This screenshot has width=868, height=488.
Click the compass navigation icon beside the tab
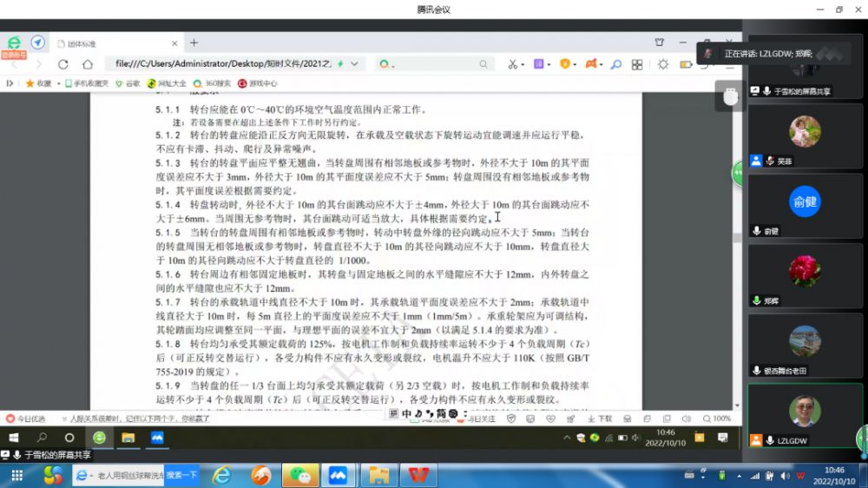[x=37, y=42]
